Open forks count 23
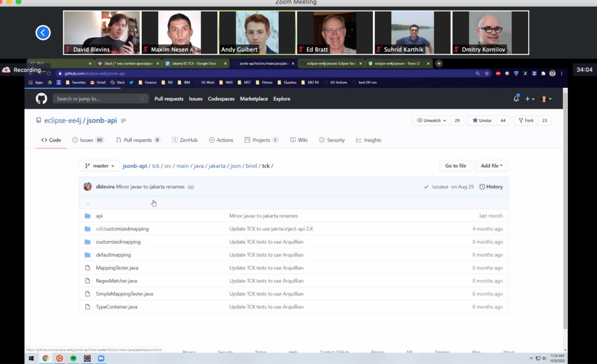This screenshot has height=364, width=597. click(x=545, y=121)
